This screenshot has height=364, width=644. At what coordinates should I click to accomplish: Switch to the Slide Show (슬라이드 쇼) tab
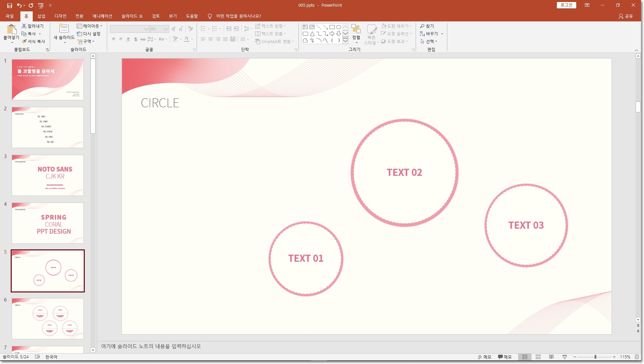coord(132,16)
